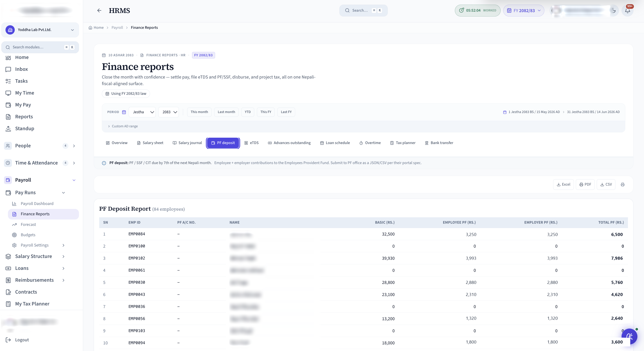The width and height of the screenshot is (644, 351).
Task: Click the Last month preset
Action: (226, 112)
